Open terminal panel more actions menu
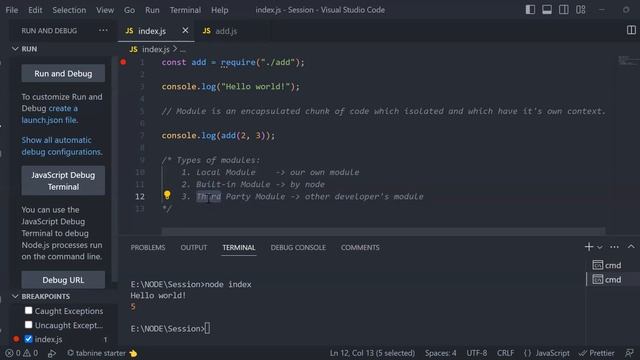 [x=614, y=247]
